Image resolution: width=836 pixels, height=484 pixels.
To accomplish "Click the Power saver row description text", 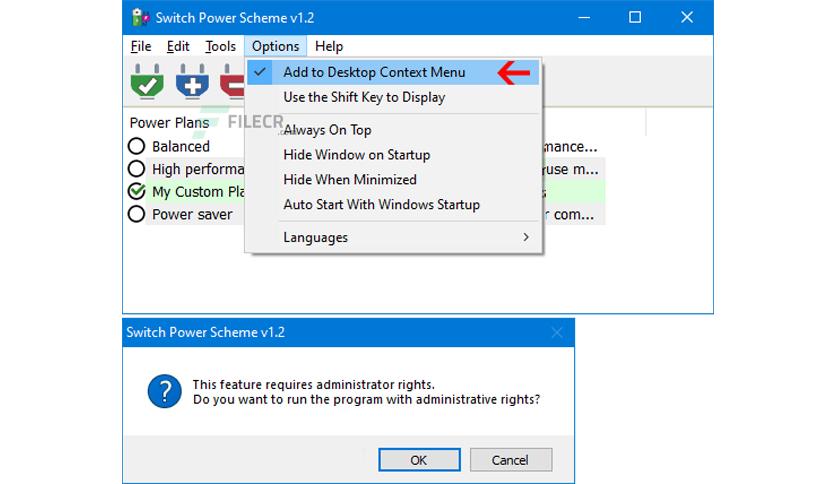I will pyautogui.click(x=568, y=214).
